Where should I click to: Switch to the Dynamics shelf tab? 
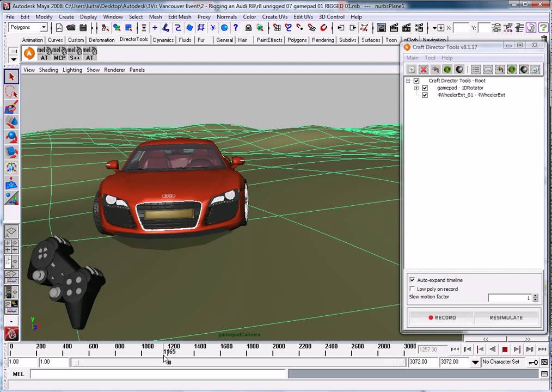click(163, 40)
